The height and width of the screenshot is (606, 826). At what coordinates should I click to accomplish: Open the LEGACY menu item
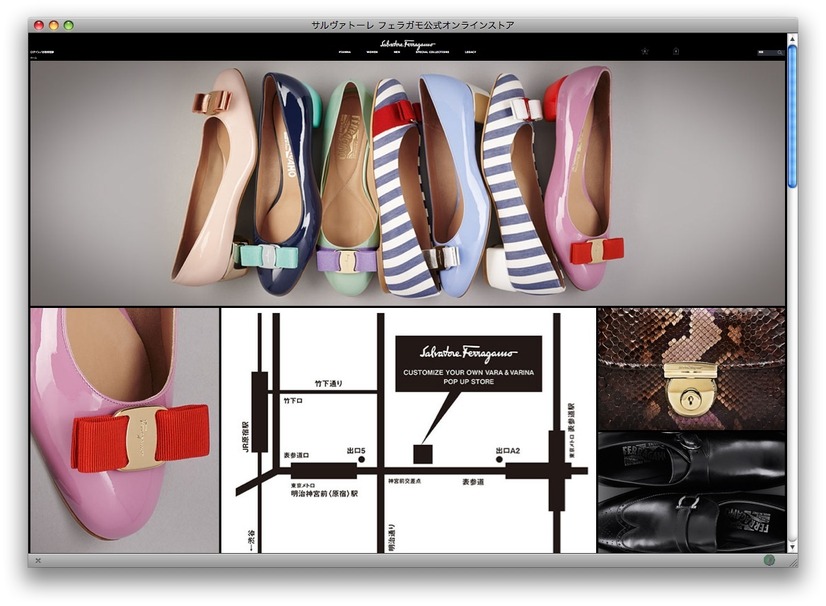[x=470, y=52]
